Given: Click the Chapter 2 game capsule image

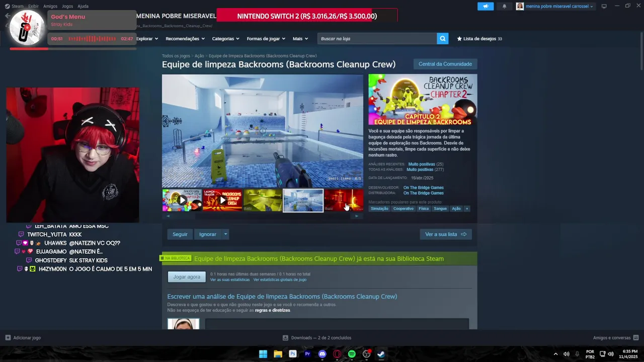Looking at the screenshot, I should 423,100.
